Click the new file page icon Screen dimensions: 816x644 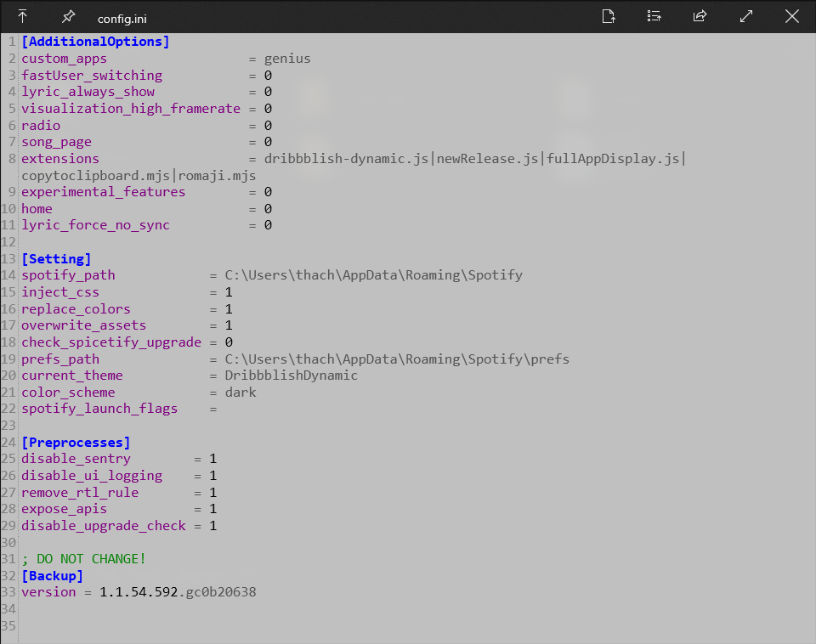click(609, 16)
